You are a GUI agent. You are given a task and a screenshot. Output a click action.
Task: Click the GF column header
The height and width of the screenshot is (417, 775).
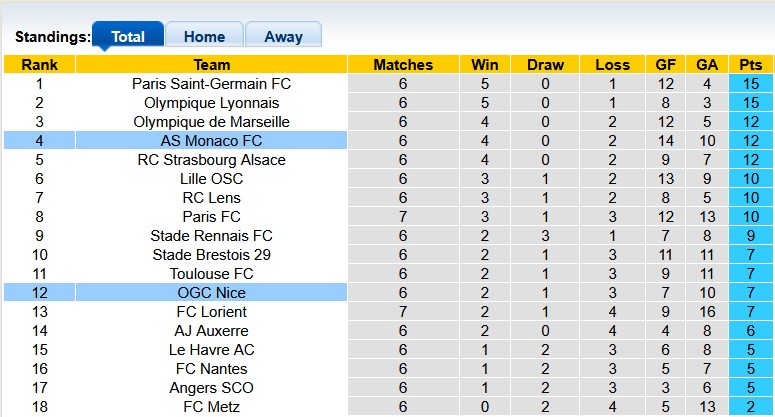[x=665, y=65]
